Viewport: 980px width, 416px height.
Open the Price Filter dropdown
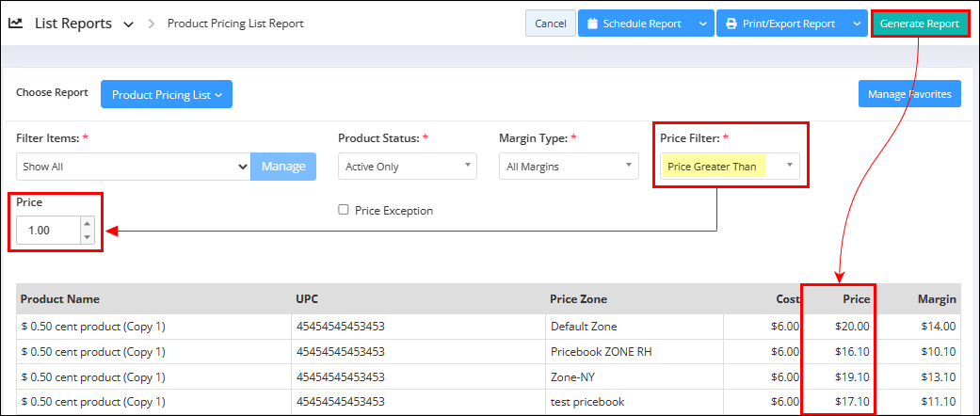(730, 167)
